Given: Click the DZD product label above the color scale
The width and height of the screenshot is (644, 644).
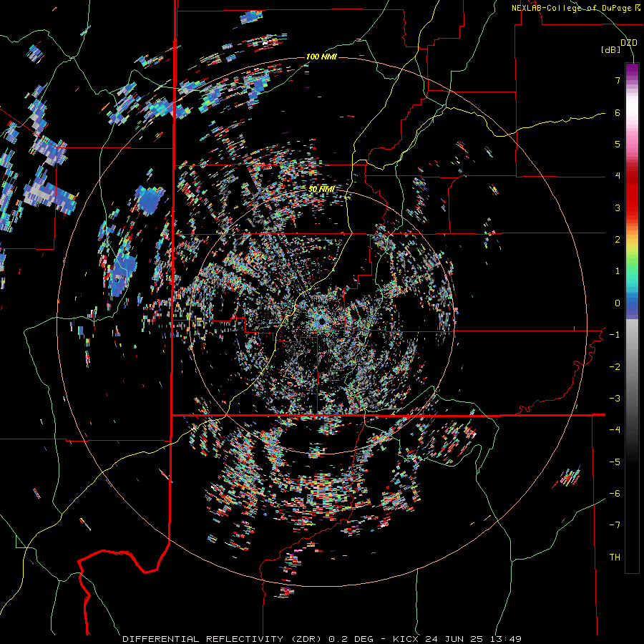Looking at the screenshot, I should point(629,43).
